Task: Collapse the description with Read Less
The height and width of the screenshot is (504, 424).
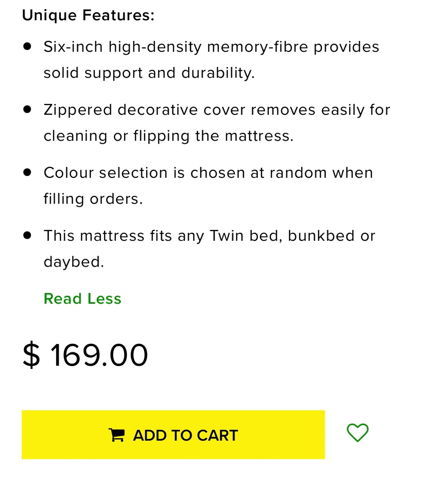Action: coord(82,299)
